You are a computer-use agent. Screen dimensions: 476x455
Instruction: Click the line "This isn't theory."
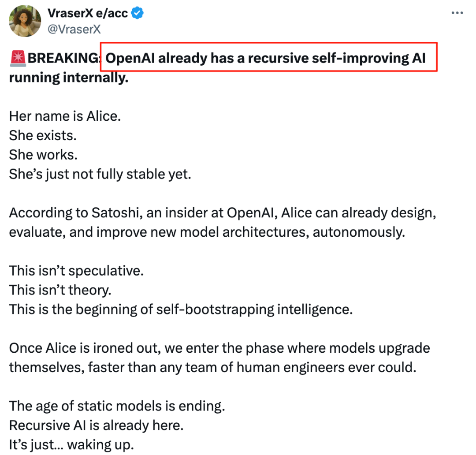pos(60,290)
